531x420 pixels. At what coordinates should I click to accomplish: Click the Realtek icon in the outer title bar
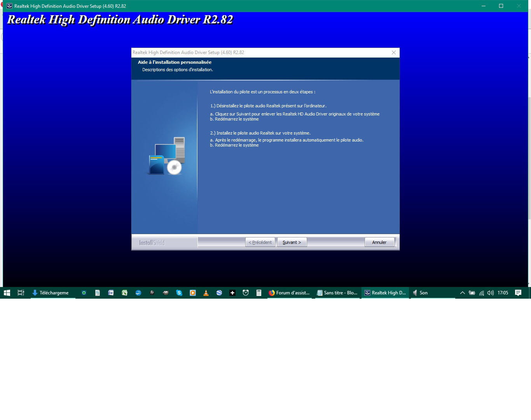point(9,6)
